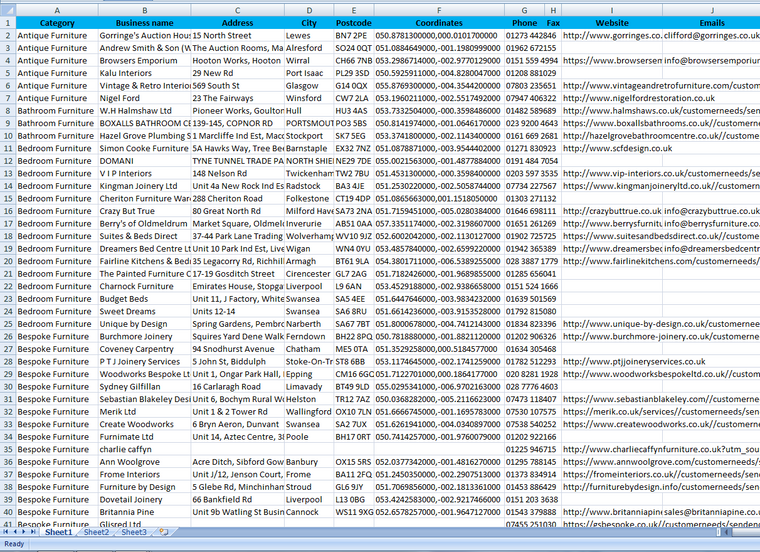Open the nigelfordrestoration.co.uk link
Screen dimensions: 760x552
pyautogui.click(x=639, y=98)
